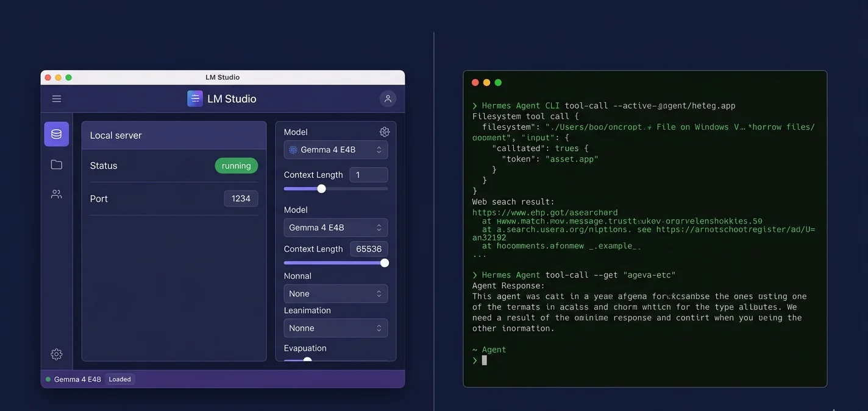Click the Leanimation label
The width and height of the screenshot is (868, 411).
coord(307,311)
